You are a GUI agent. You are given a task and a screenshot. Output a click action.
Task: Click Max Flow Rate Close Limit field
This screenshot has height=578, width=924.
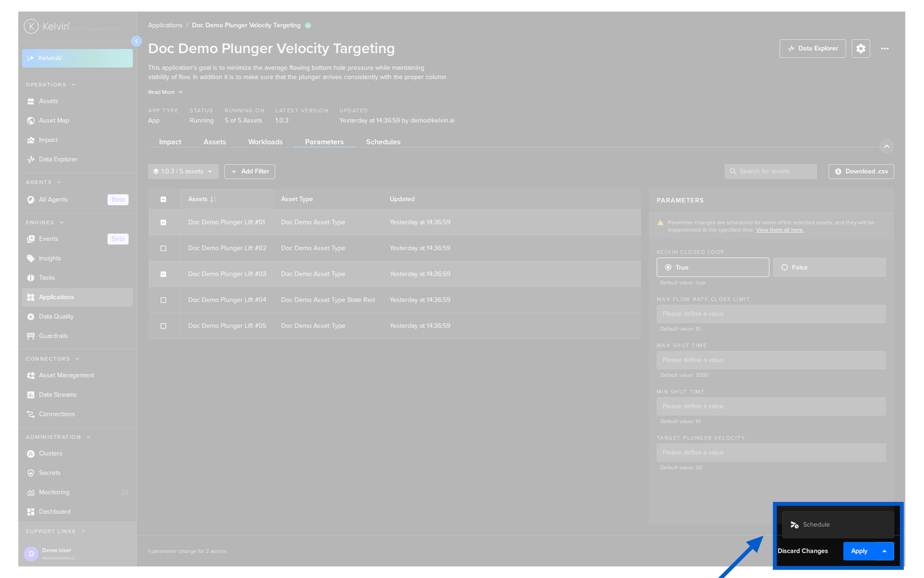pos(771,314)
